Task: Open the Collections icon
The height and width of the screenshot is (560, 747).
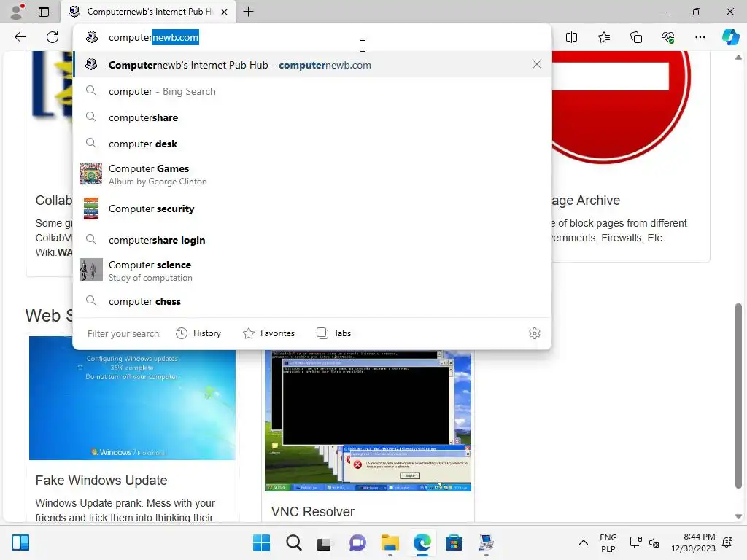Action: pyautogui.click(x=636, y=37)
